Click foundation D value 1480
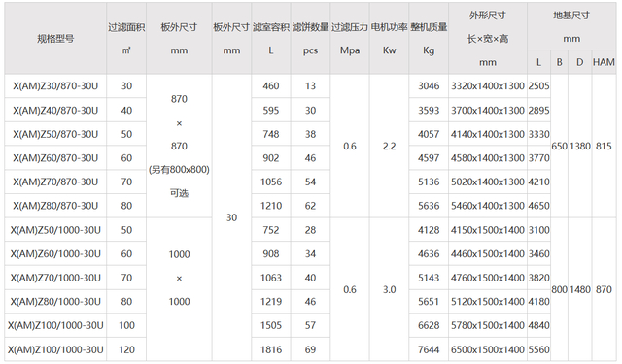Image resolution: width=622 pixels, height=364 pixels. 580,289
